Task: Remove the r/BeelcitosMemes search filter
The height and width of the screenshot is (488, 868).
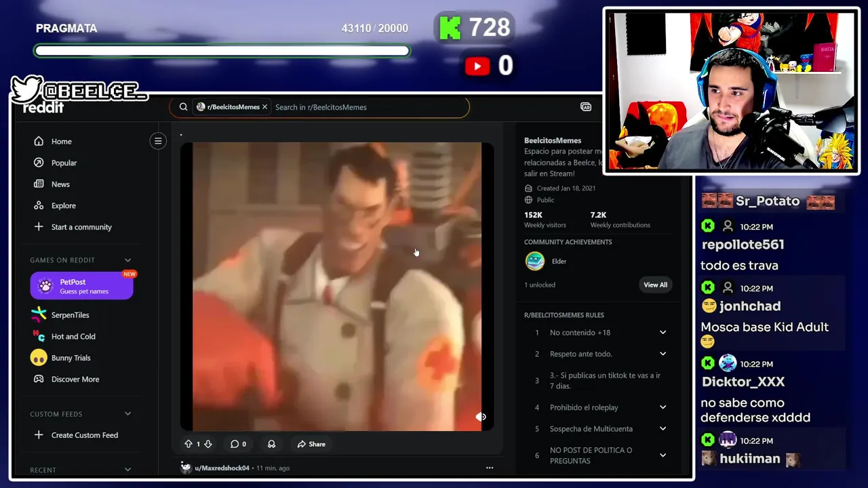Action: [264, 107]
